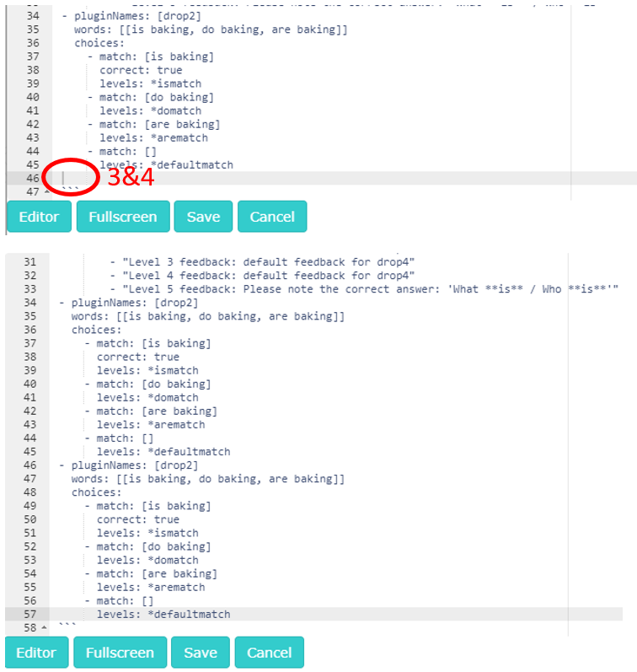Click "levels: *domatch" on line 53
637x672 pixels.
[x=147, y=560]
